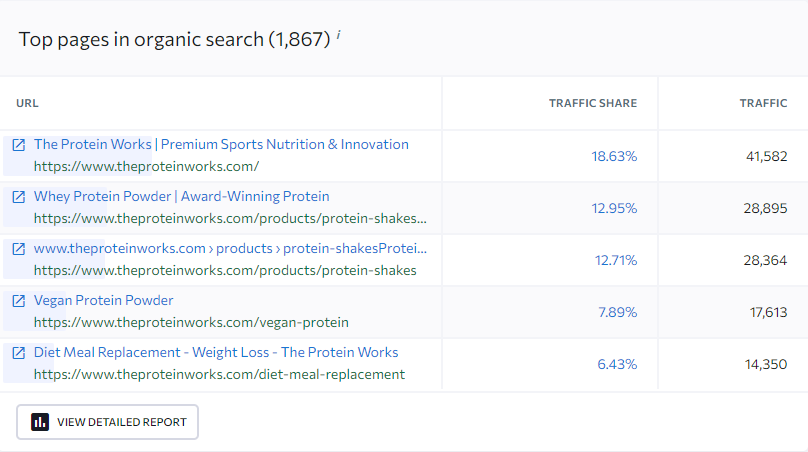This screenshot has width=808, height=452.
Task: Click external link icon beside Vegan Protein Powder
Action: (18, 301)
